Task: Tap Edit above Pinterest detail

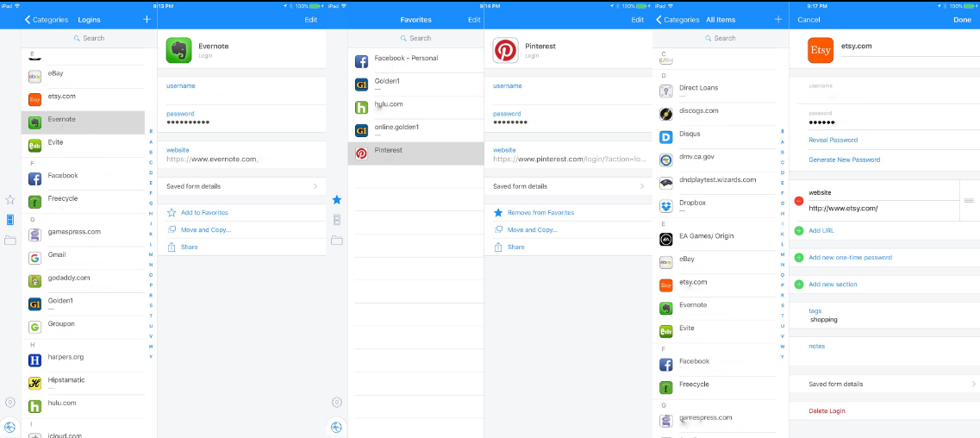Action: [x=638, y=19]
